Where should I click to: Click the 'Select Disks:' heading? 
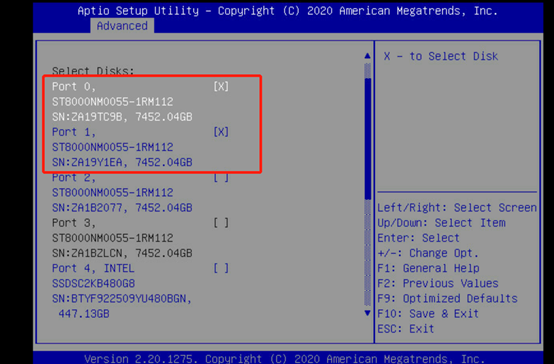coord(93,71)
